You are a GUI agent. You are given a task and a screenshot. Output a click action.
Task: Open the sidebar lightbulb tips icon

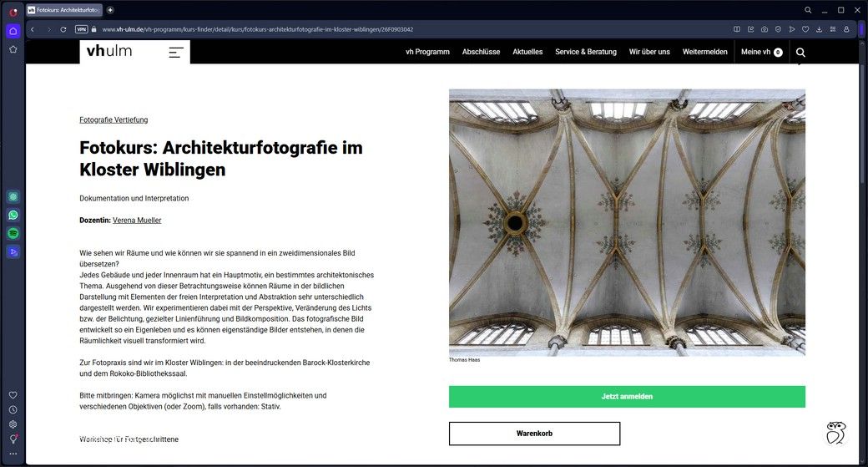pyautogui.click(x=13, y=439)
